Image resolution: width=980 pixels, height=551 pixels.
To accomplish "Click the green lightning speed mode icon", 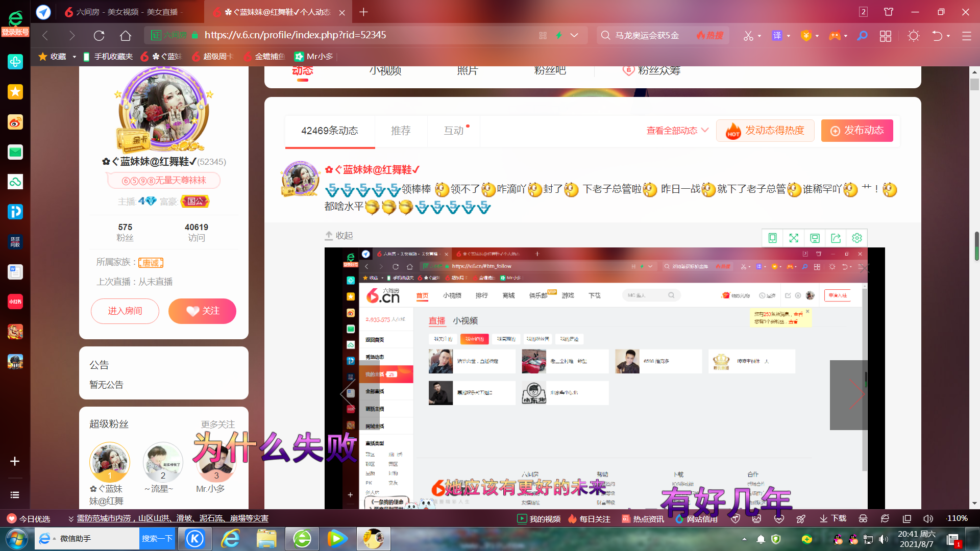I will (x=559, y=36).
